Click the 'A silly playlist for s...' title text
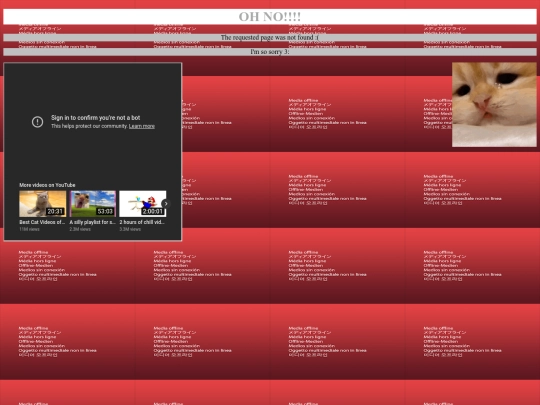Image resolution: width=540 pixels, height=405 pixels. click(92, 222)
